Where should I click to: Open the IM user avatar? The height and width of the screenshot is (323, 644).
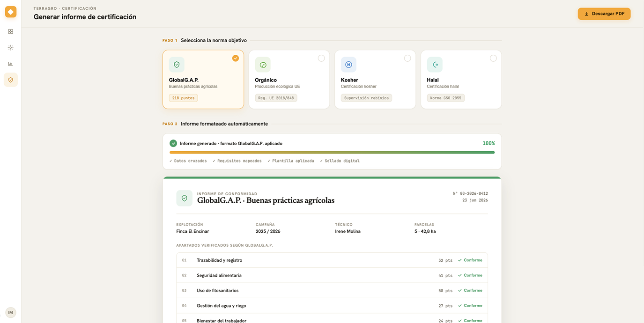point(11,312)
